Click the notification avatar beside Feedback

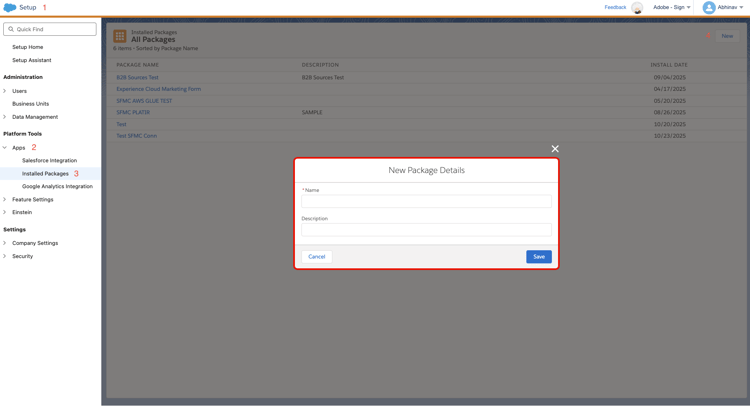[637, 8]
